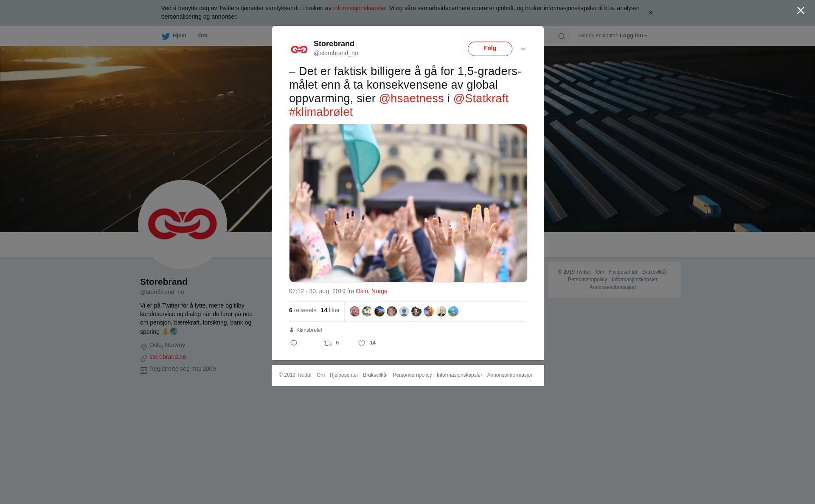This screenshot has width=815, height=504.
Task: Open Storebrand logo avatar in tweet header
Action: click(x=299, y=49)
